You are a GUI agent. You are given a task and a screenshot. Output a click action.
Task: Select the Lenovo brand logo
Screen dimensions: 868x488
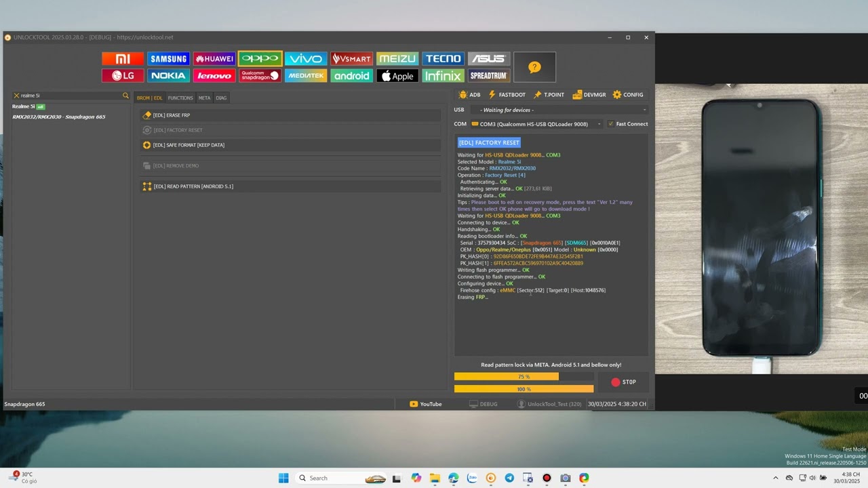214,76
